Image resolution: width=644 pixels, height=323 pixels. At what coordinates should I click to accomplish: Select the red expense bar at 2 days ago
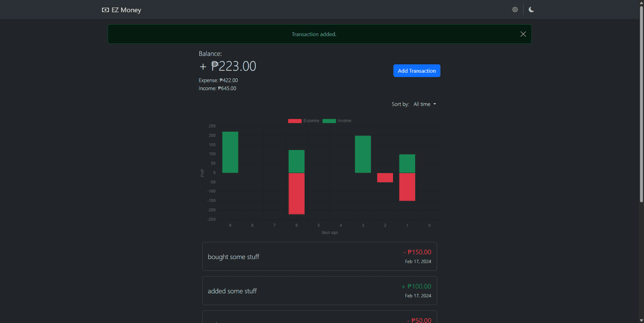(x=385, y=177)
